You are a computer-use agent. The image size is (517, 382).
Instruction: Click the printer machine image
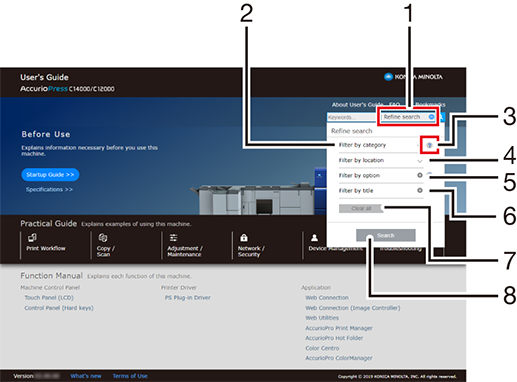[x=258, y=199]
